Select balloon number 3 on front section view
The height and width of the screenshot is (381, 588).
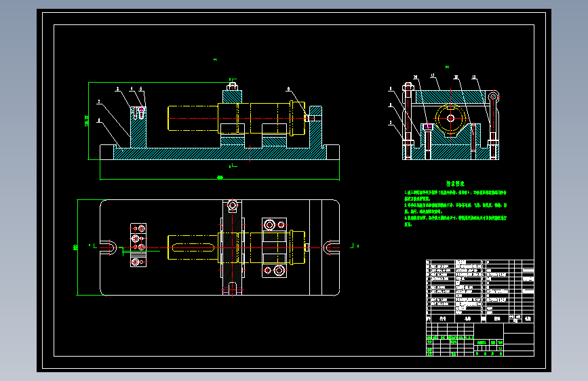[117, 89]
